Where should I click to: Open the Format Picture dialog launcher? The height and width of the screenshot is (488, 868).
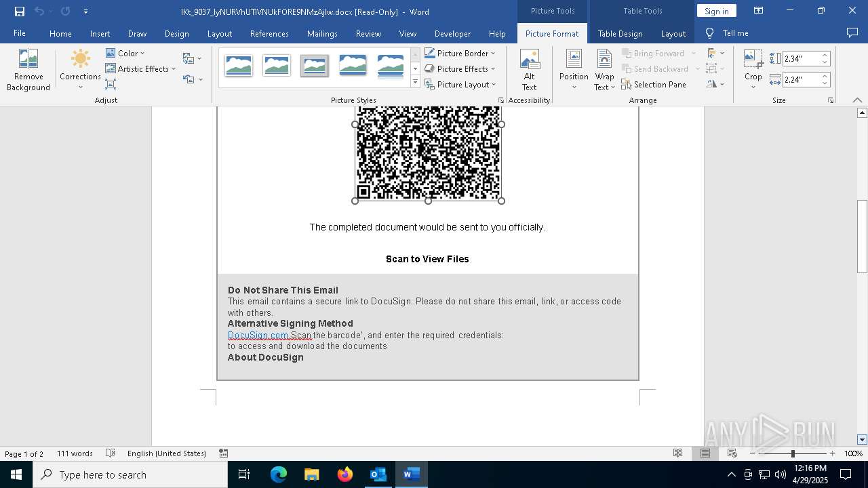[501, 100]
